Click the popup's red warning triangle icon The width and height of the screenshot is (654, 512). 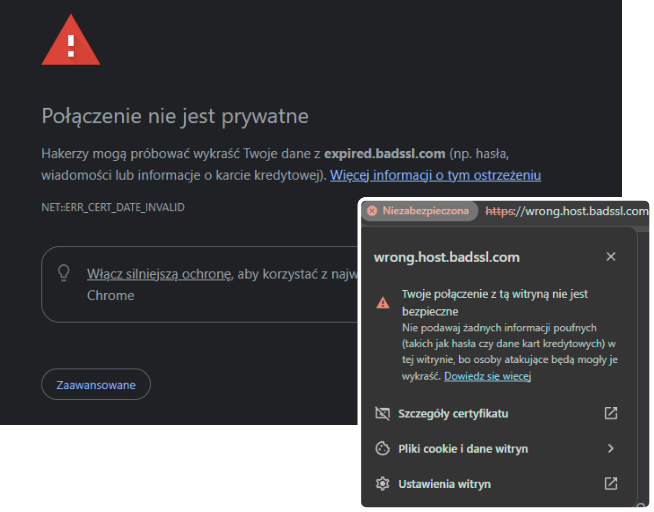point(382,303)
